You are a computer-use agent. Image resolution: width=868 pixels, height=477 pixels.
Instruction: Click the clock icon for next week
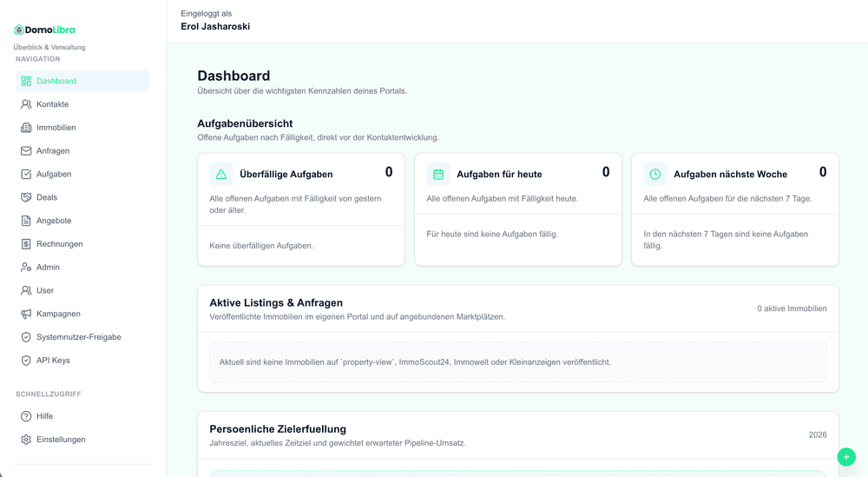tap(655, 175)
